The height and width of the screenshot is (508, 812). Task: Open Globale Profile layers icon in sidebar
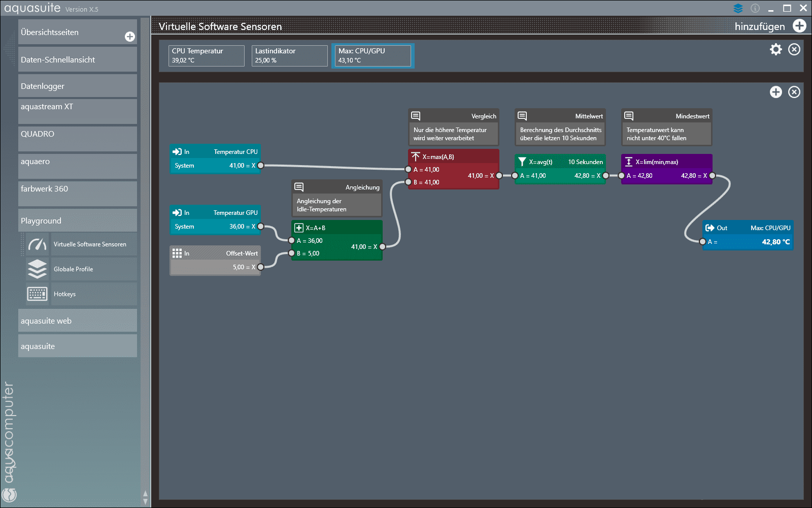[38, 269]
